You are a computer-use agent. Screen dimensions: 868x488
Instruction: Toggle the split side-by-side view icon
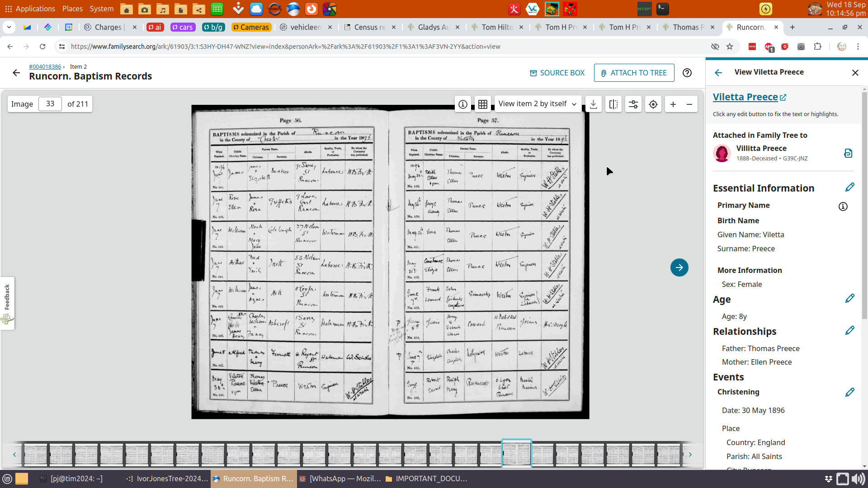[x=613, y=104]
